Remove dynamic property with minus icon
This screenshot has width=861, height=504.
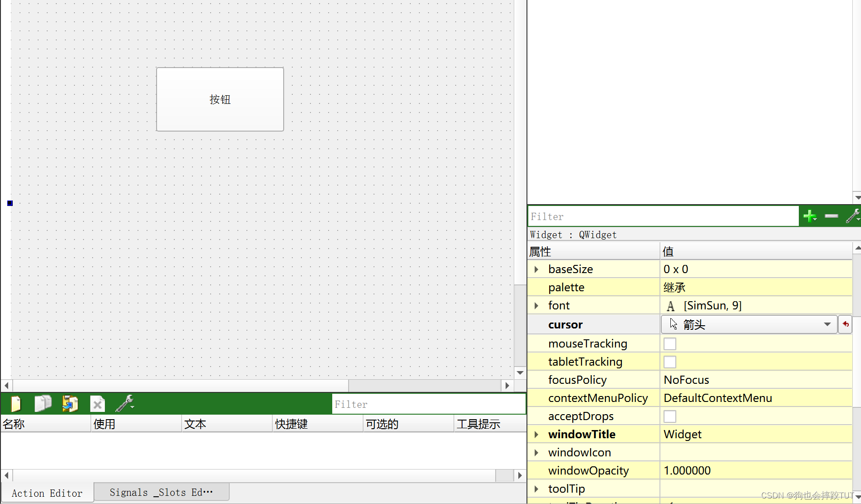pyautogui.click(x=831, y=216)
